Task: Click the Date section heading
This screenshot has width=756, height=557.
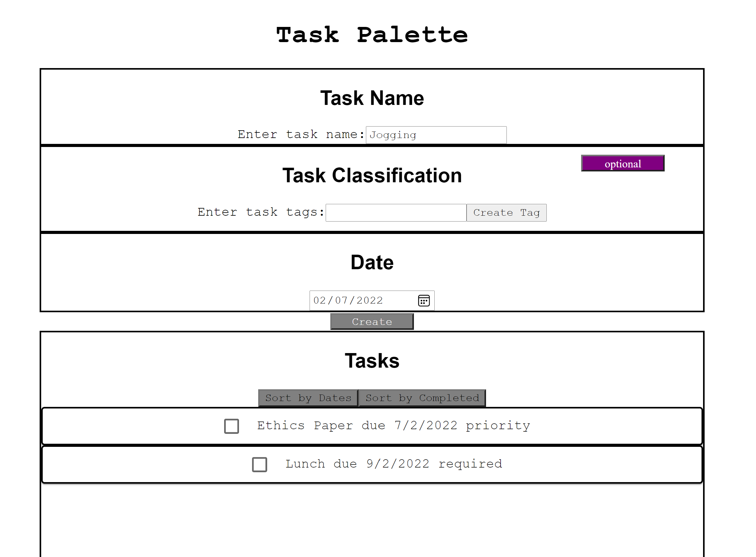Action: [372, 262]
